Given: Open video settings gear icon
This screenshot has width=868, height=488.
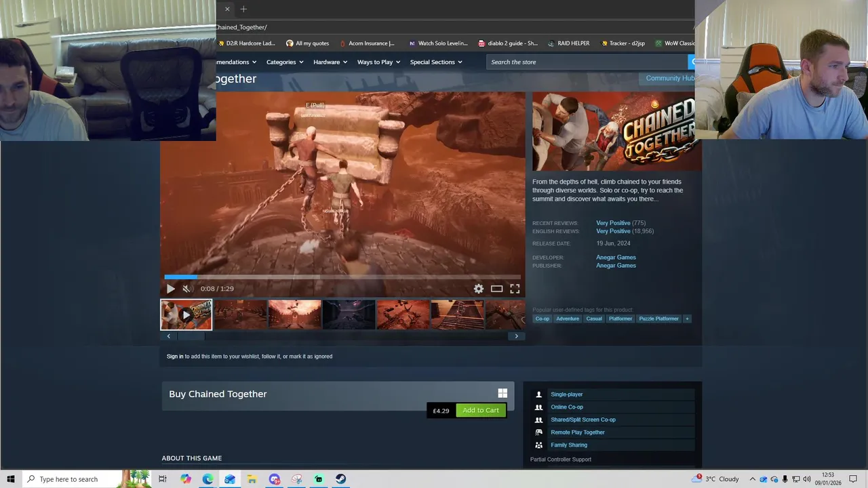Looking at the screenshot, I should point(479,289).
